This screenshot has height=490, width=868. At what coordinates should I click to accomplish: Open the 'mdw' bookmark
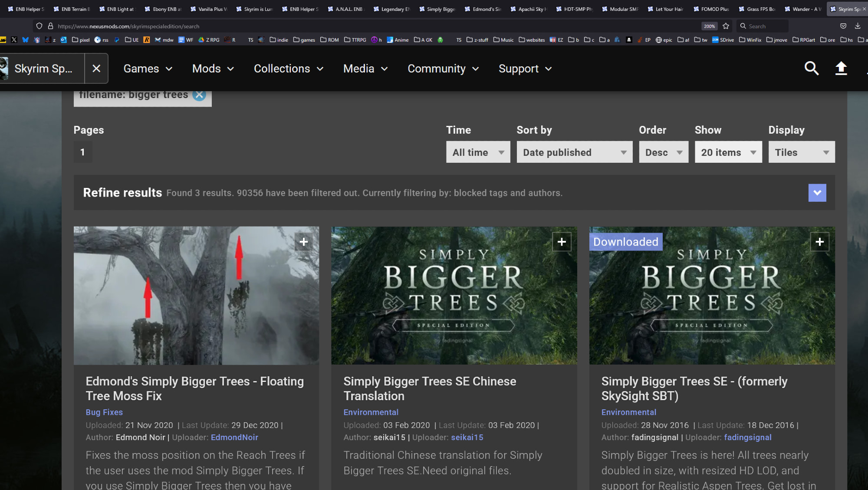164,40
